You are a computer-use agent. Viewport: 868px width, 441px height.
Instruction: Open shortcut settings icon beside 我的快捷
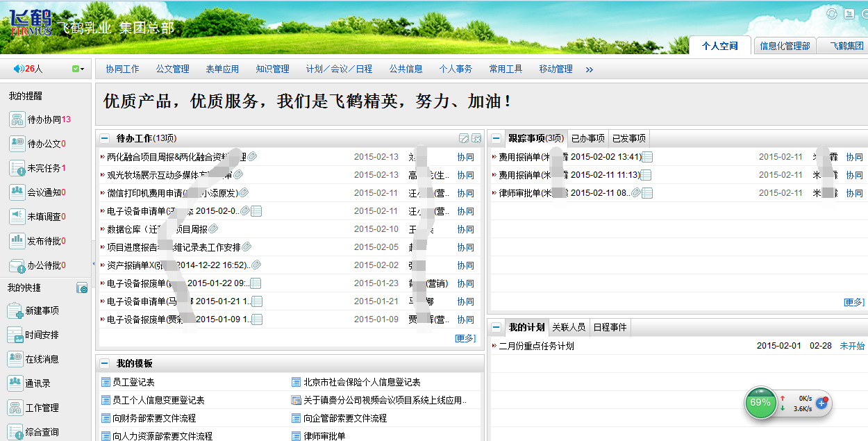coord(82,288)
